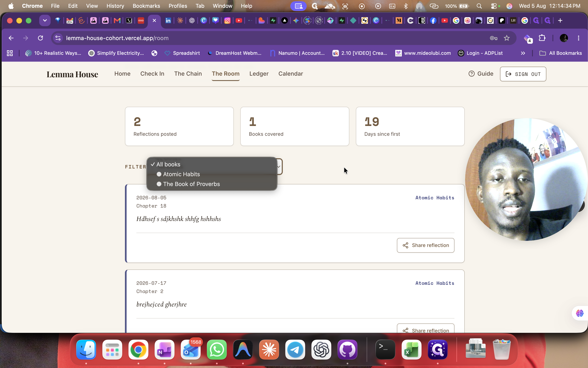588x368 pixels.
Task: Open Outlook from the Dock
Action: (x=190, y=350)
